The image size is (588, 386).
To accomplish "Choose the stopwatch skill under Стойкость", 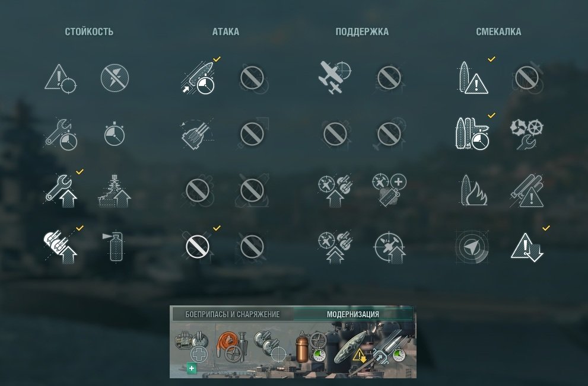I will coord(115,134).
